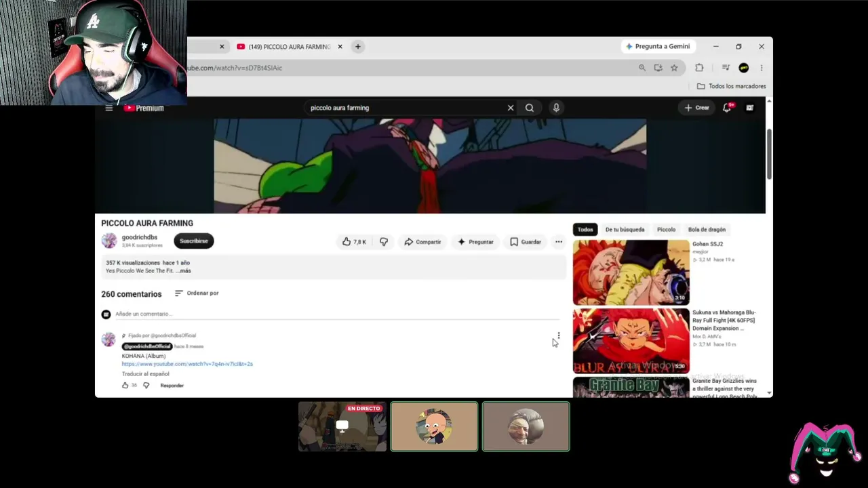Open the Chrome three-dot menu
Viewport: 868px width, 488px height.
coord(762,68)
